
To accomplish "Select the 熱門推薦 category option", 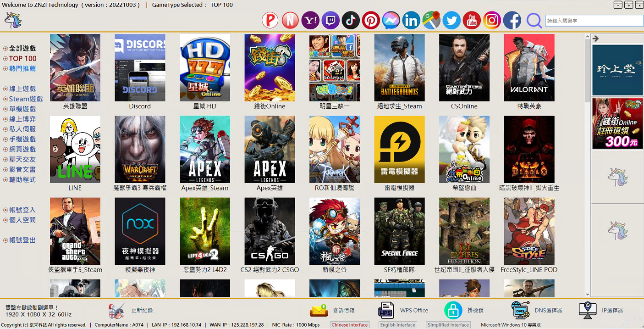I will pyautogui.click(x=19, y=68).
